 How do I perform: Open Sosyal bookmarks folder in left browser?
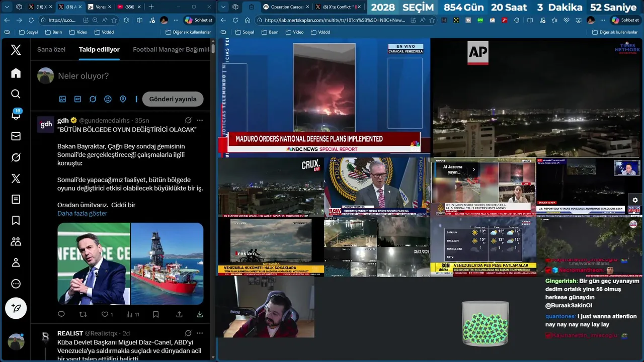coord(28,32)
